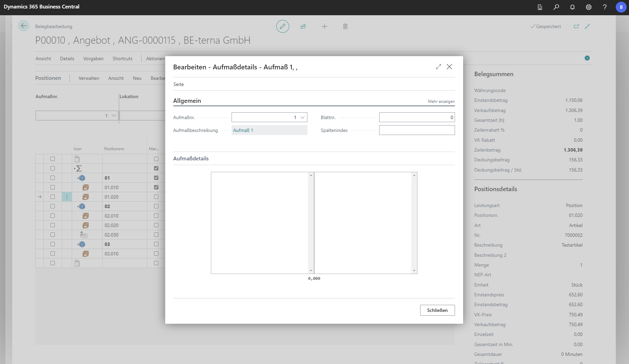Viewport: 629px width, 364px height.
Task: Open the settings gear icon
Action: [x=589, y=7]
